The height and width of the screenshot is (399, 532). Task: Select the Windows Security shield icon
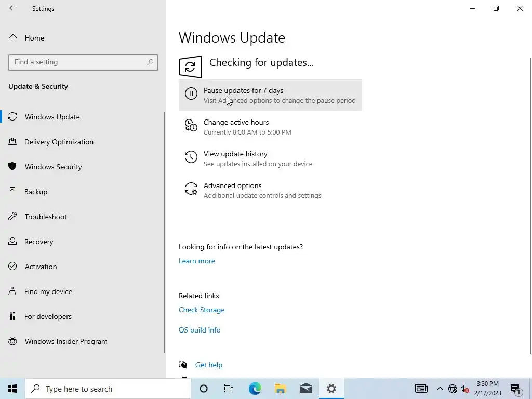[12, 166]
